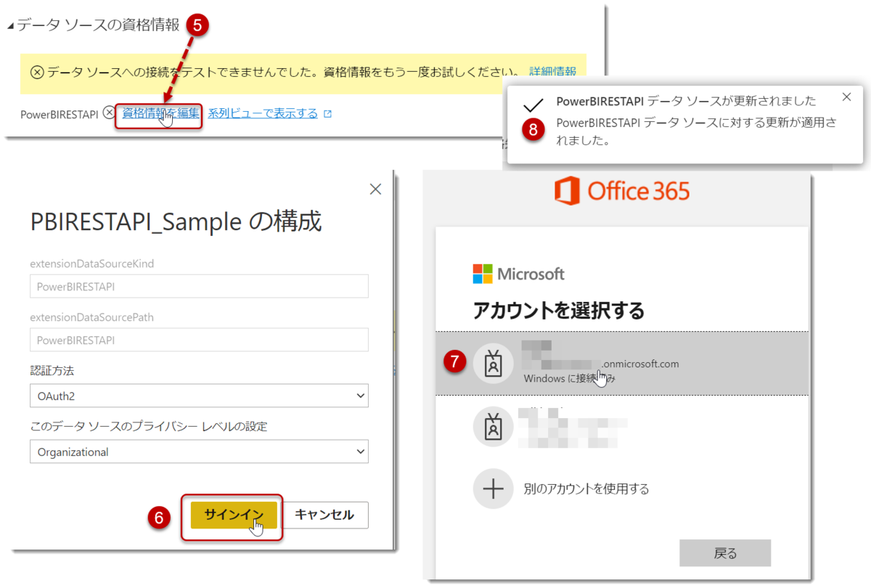871x588 pixels.
Task: Click the extensionDataSourceKind label
Action: tap(91, 264)
